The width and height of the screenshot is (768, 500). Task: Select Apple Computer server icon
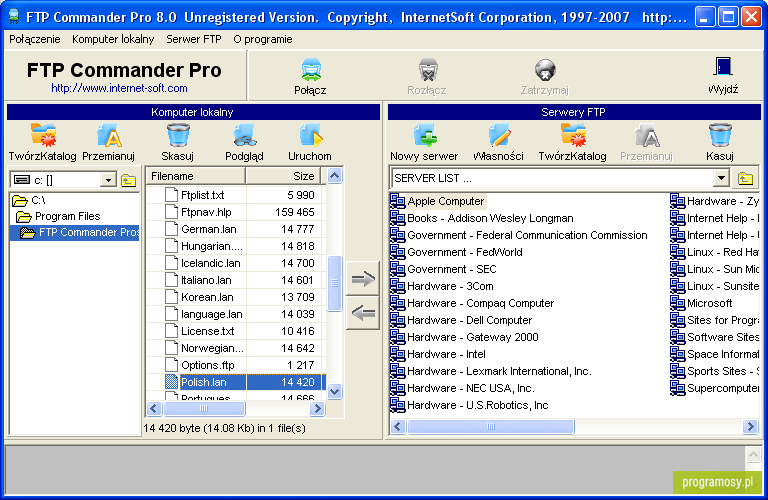point(397,201)
